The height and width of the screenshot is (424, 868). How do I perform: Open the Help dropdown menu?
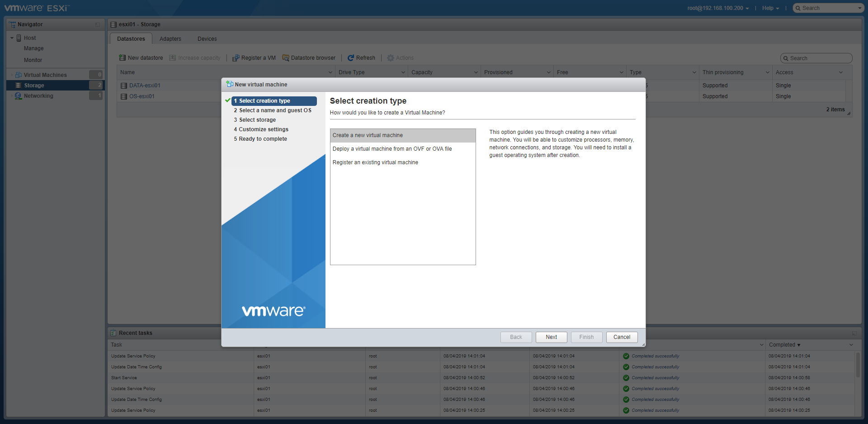[x=770, y=8]
